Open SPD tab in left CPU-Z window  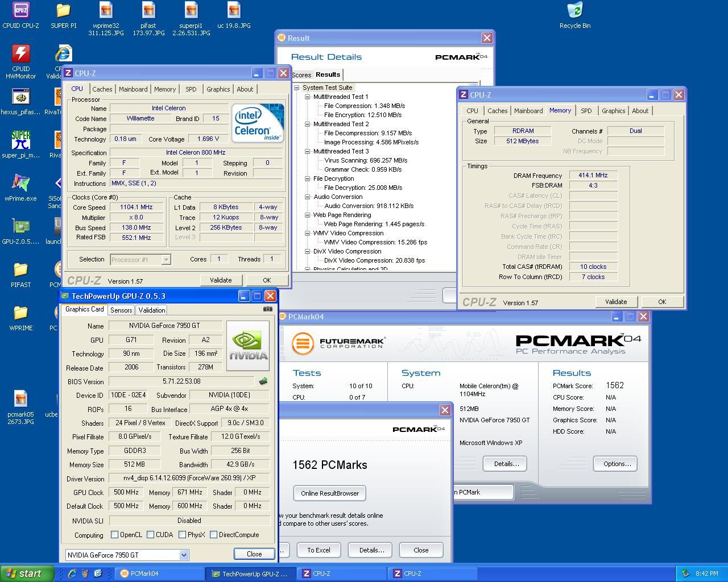pyautogui.click(x=191, y=89)
